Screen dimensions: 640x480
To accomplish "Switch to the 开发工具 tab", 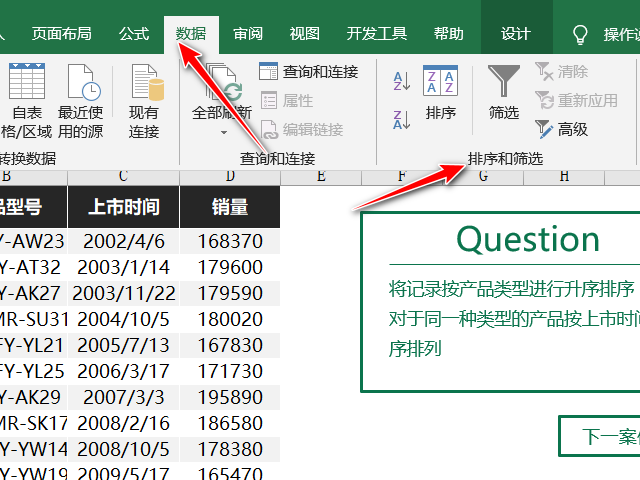I will point(376,34).
